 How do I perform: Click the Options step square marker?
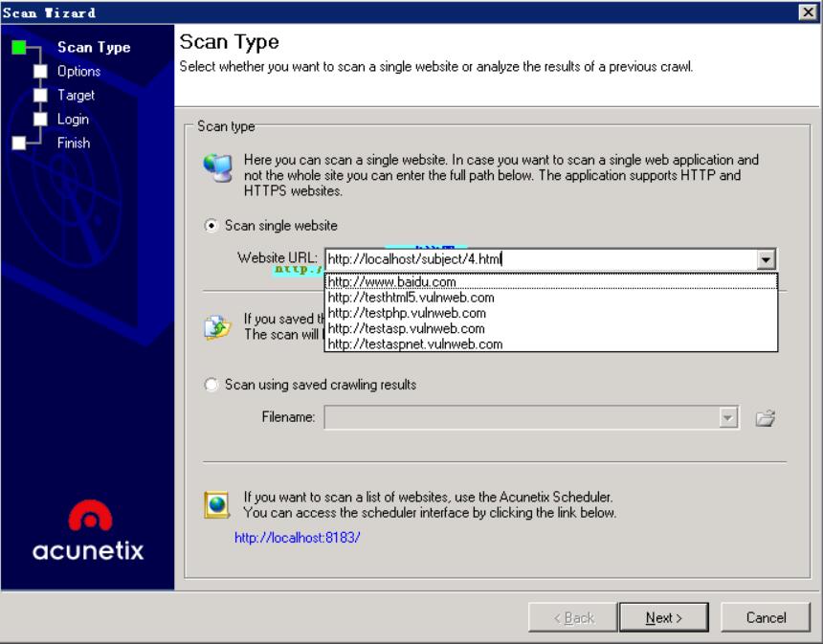(40, 72)
